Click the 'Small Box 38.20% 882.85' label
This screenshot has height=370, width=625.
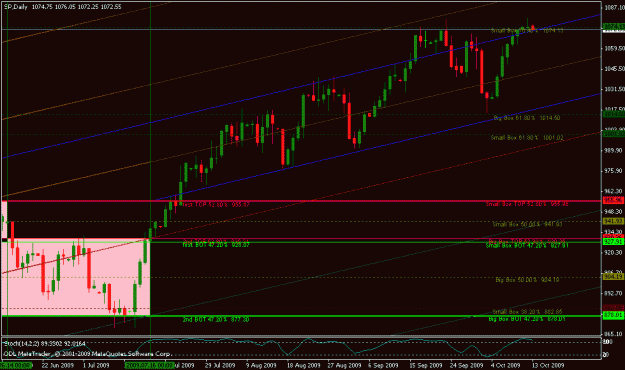[x=527, y=312]
